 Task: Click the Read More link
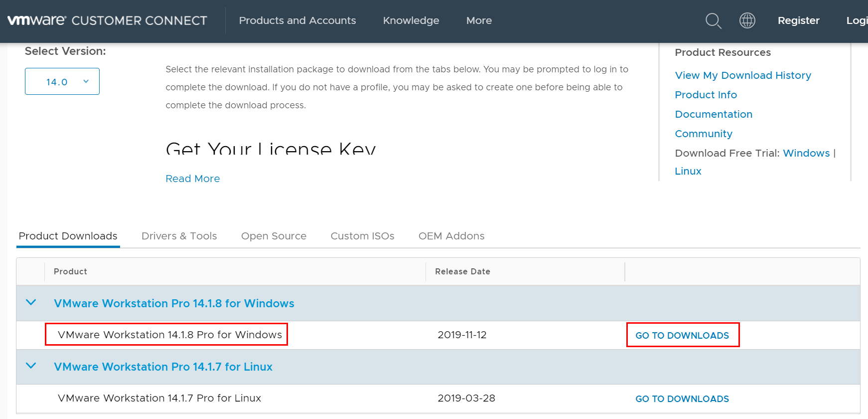pyautogui.click(x=193, y=179)
